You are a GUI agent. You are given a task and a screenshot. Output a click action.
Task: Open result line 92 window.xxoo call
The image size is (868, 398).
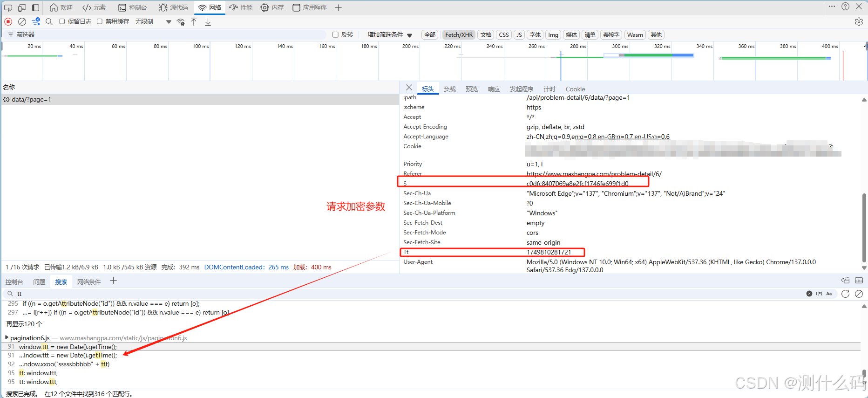coord(64,364)
